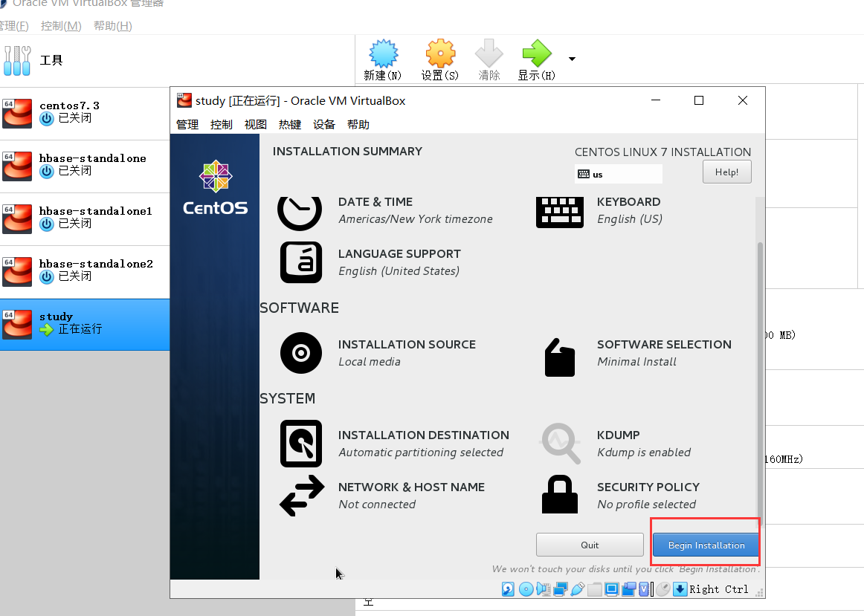Click the grayed Discard arrow icon in Manager
Screen dimensions: 864x616
coord(489,54)
